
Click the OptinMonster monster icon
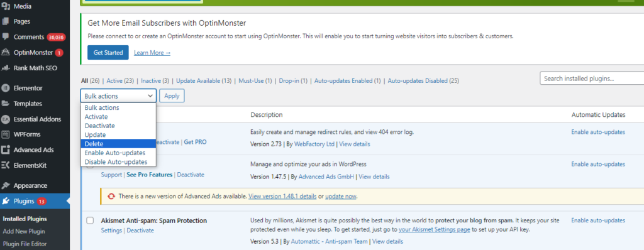click(x=6, y=53)
